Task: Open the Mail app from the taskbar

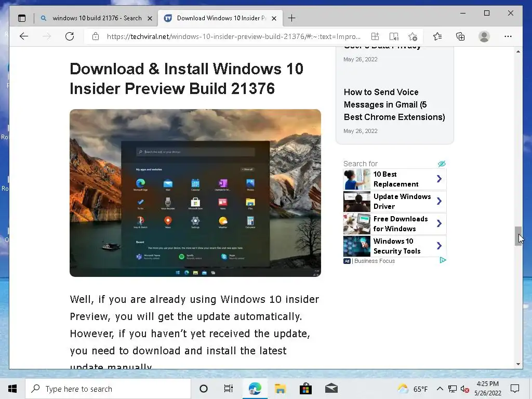Action: tap(331, 389)
